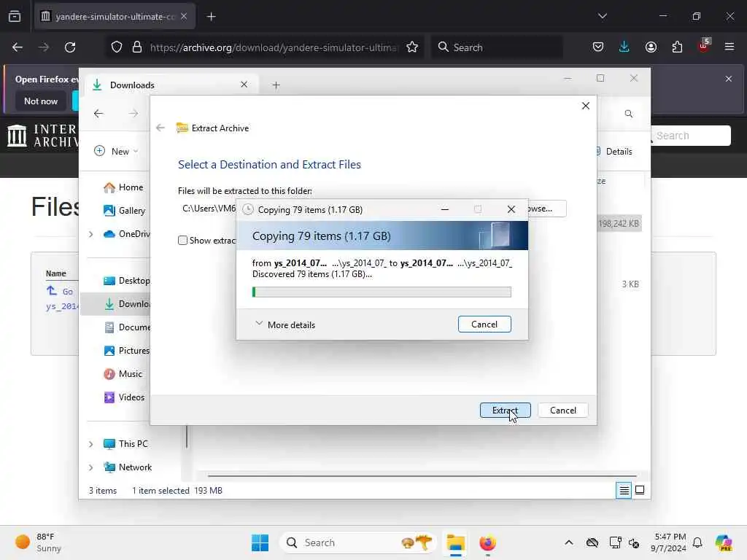Go back in File Explorer
Screen dimensions: 747x560
coord(98,113)
